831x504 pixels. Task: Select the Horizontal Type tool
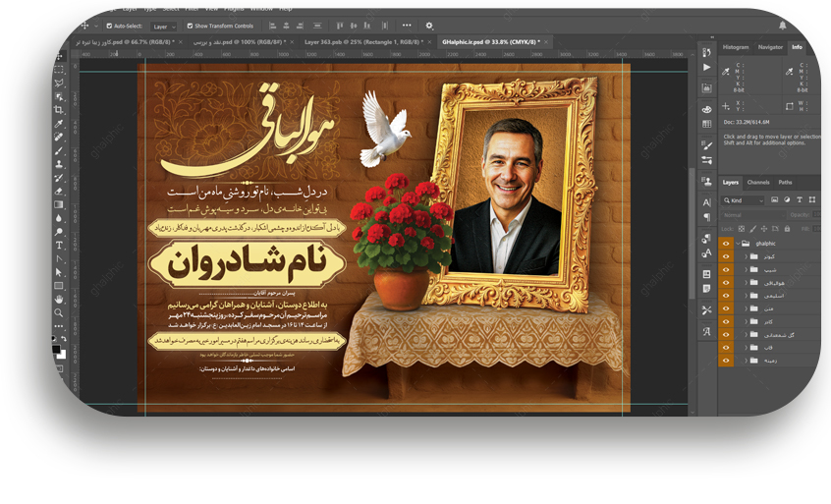[x=59, y=245]
